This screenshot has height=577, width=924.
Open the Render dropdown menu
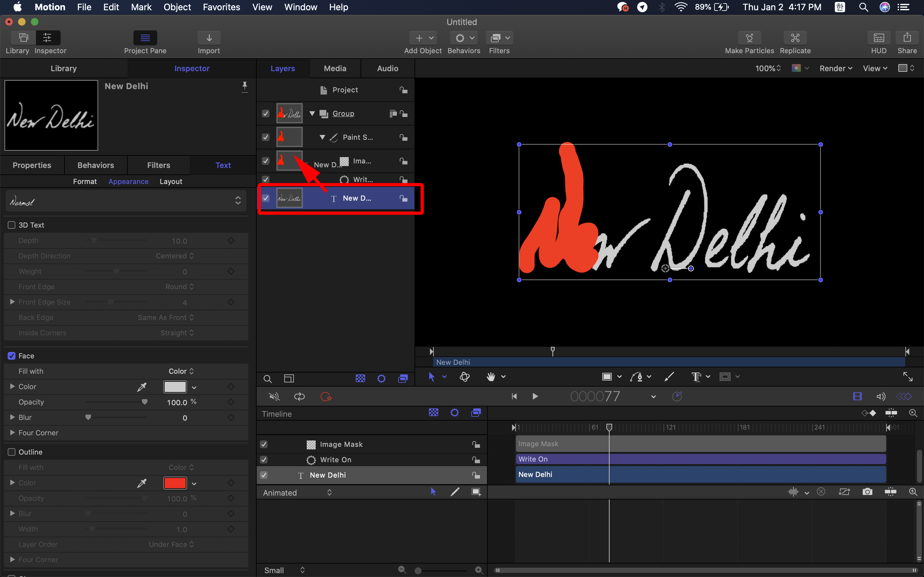[835, 68]
